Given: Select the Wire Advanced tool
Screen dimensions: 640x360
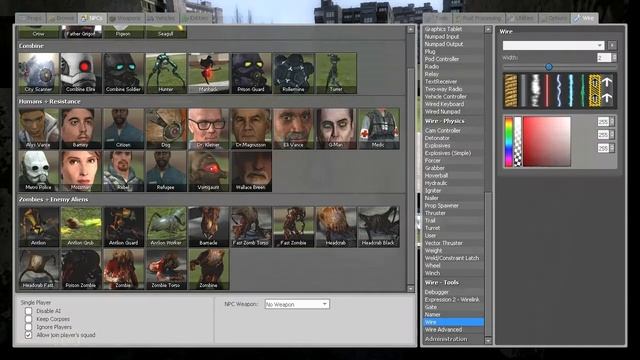Looking at the screenshot, I should (x=453, y=330).
